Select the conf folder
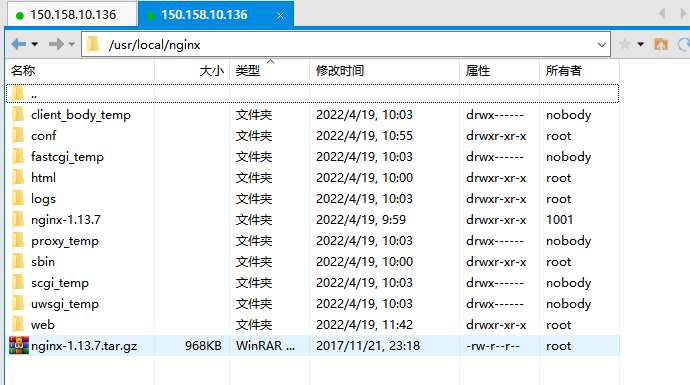 coord(312,136)
